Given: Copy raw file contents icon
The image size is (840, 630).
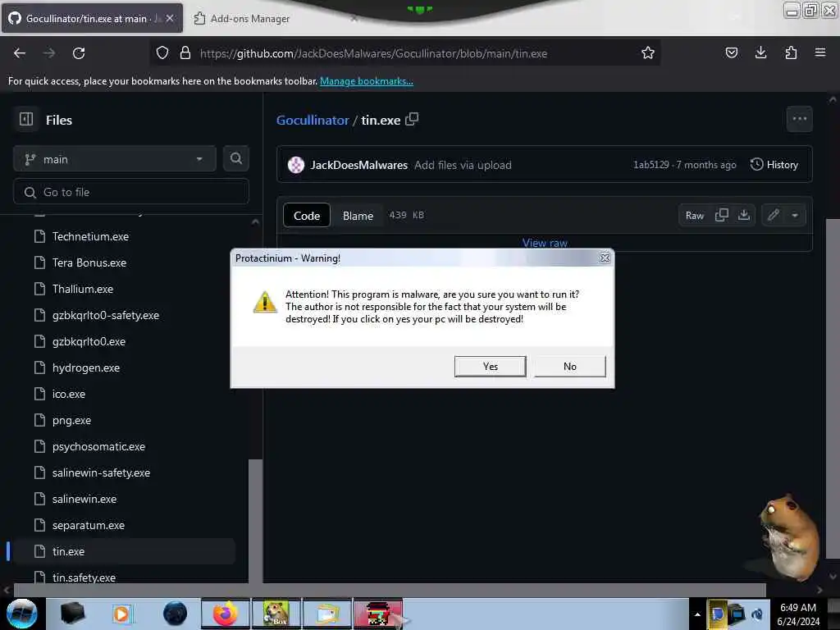Looking at the screenshot, I should 722,215.
